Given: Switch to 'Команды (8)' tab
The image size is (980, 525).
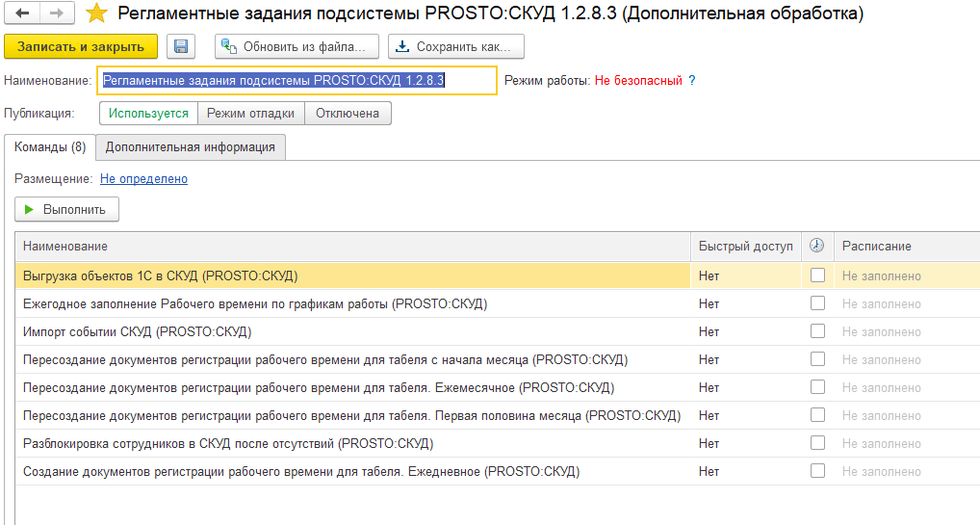Looking at the screenshot, I should 50,147.
